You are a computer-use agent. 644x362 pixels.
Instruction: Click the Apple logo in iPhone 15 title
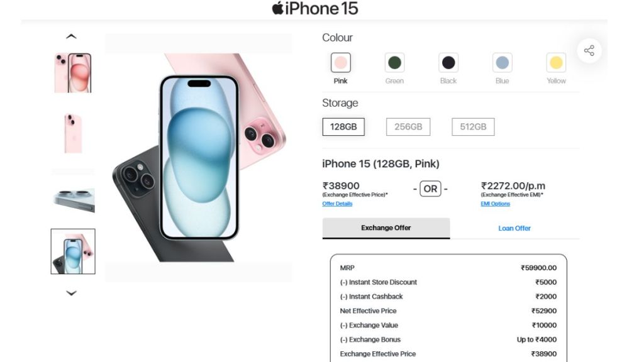[x=278, y=8]
